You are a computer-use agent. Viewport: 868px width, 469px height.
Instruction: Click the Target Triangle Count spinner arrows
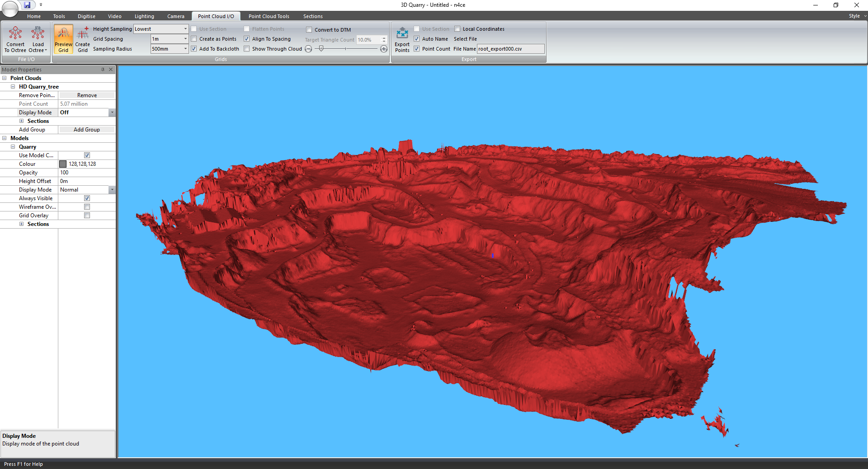click(384, 40)
